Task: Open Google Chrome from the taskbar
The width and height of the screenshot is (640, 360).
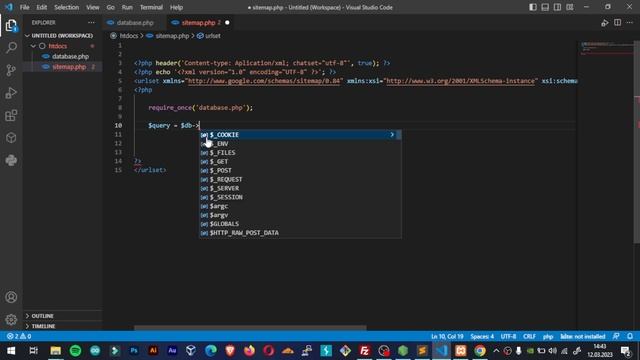Action: point(480,351)
